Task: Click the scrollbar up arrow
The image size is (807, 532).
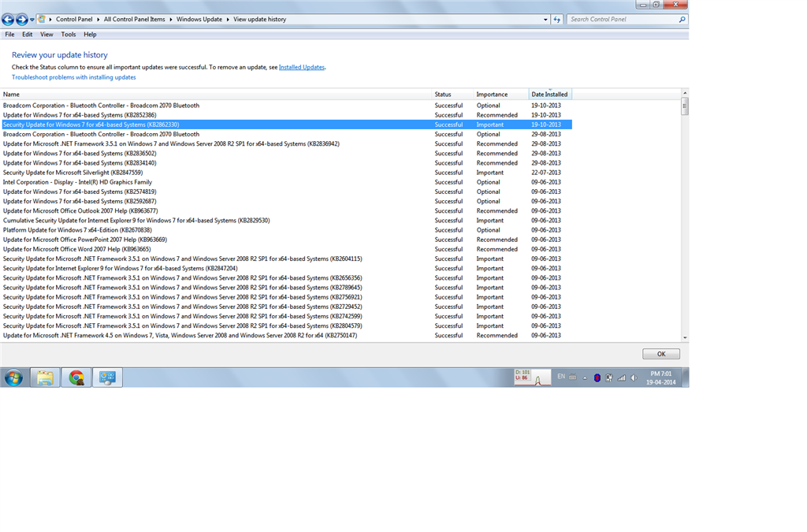Action: (685, 93)
